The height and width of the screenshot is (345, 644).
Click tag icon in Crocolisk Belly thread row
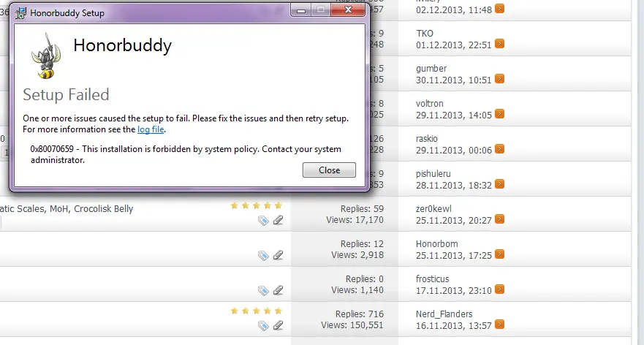263,221
